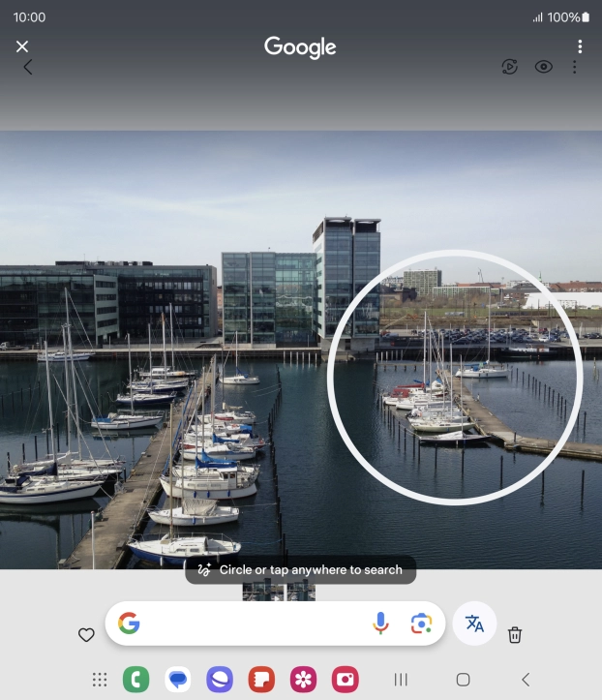Tap the translate button

474,624
